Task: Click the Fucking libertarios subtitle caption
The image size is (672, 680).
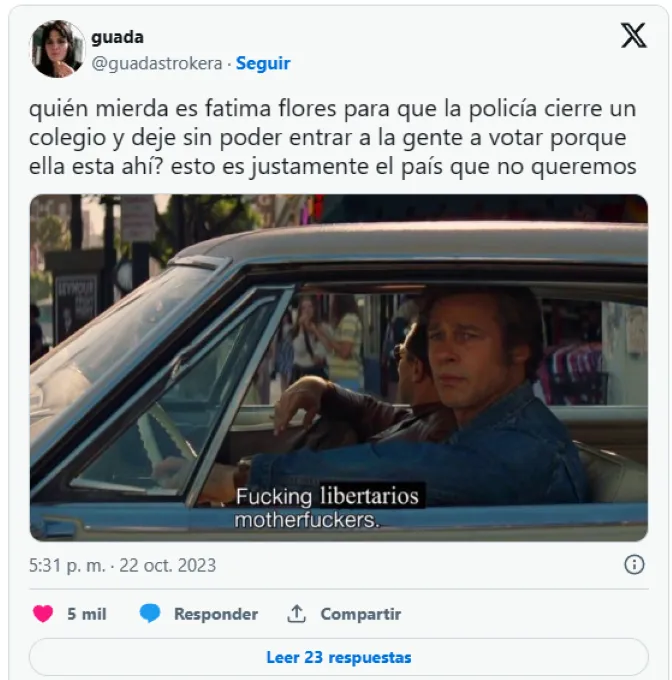Action: tap(327, 496)
